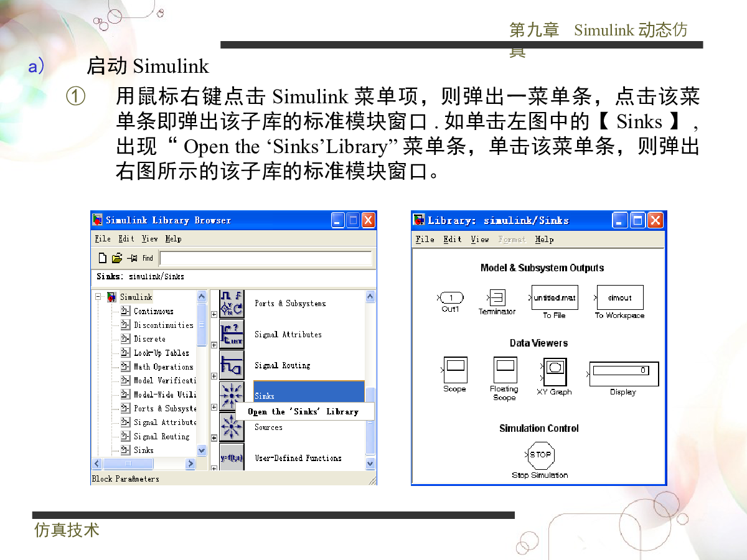Click the new model icon in Library Browser toolbar

103,258
